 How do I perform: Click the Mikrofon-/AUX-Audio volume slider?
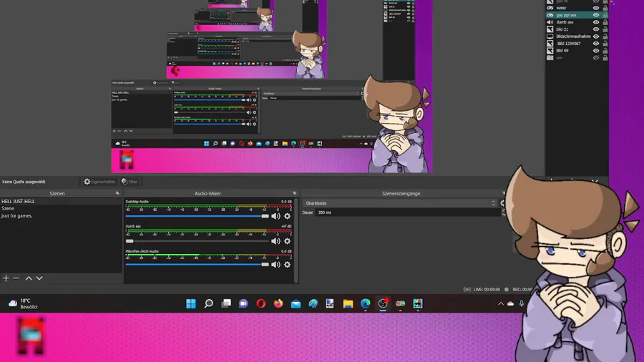(x=197, y=265)
